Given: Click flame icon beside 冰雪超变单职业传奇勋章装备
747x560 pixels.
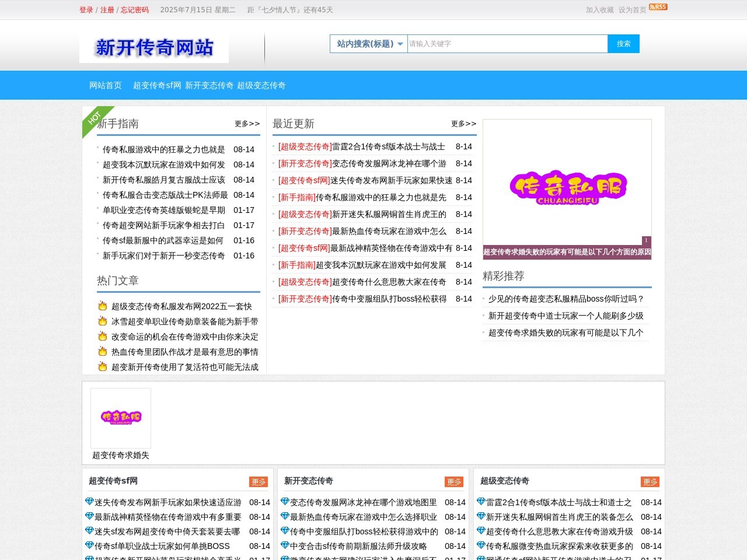Looking at the screenshot, I should 103,321.
